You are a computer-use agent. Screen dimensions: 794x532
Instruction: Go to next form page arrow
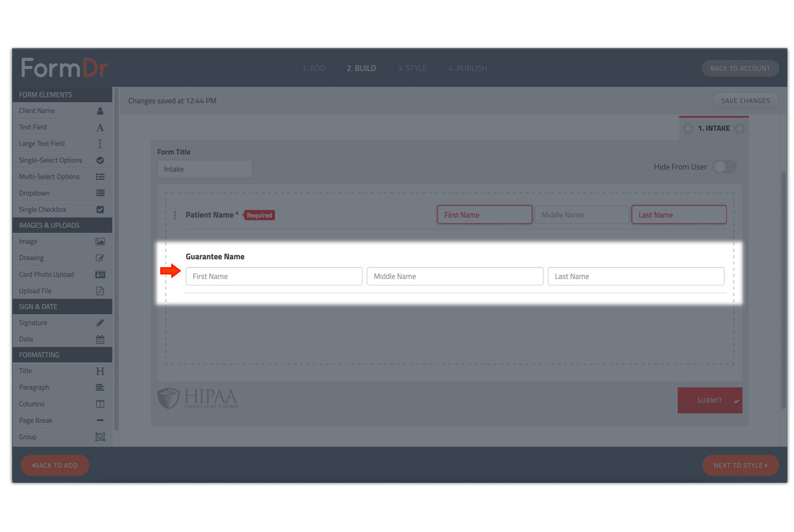click(x=739, y=128)
